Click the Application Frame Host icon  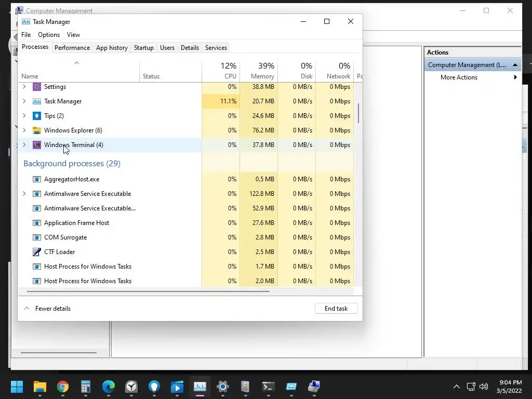[37, 223]
